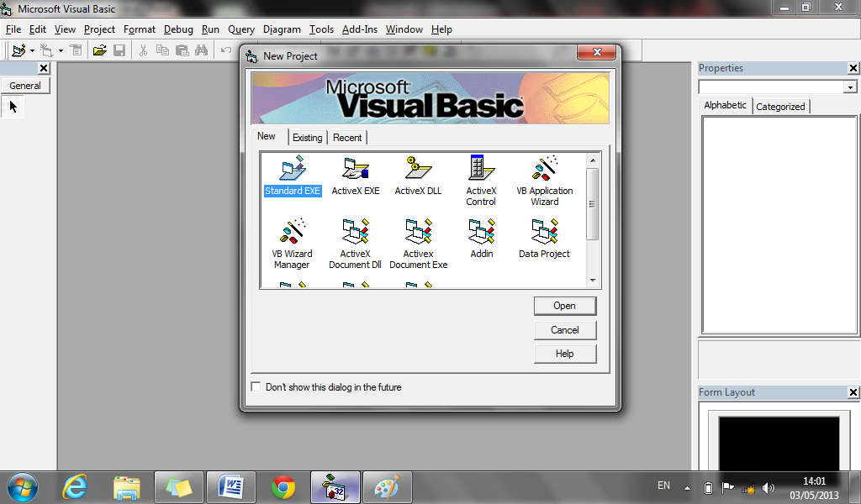Image resolution: width=861 pixels, height=504 pixels.
Task: Click the Add Standard EXE Project toolbar icon
Action: tap(18, 50)
